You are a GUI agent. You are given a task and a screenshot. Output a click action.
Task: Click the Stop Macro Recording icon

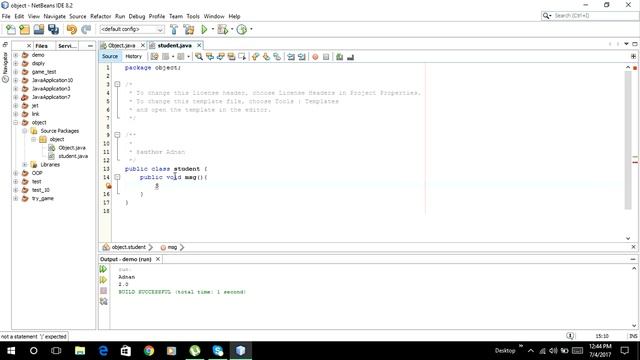pyautogui.click(x=326, y=57)
